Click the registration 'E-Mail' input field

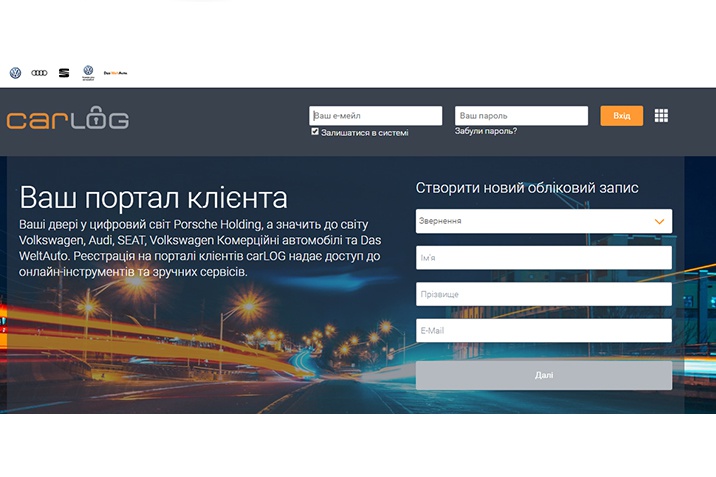[x=543, y=331]
